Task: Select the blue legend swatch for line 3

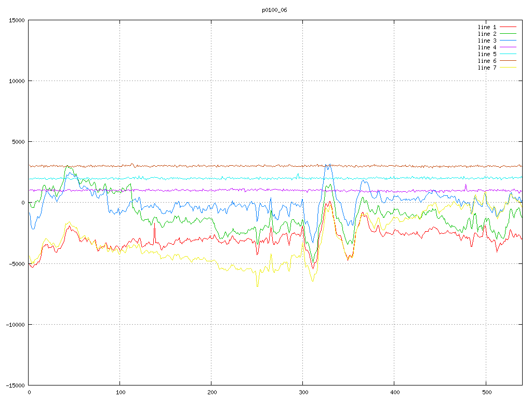Action: 508,40
